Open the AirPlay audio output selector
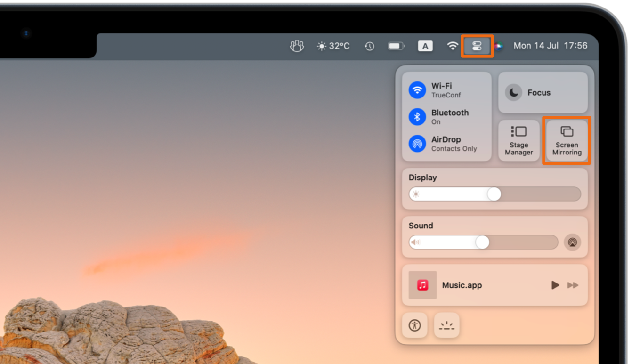 click(x=573, y=242)
